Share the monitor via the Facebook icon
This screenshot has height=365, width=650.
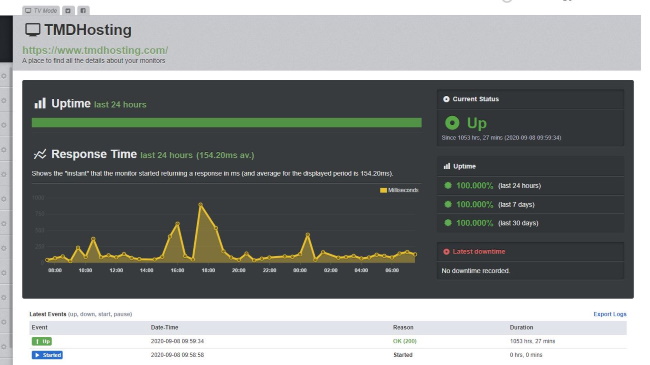coord(83,10)
